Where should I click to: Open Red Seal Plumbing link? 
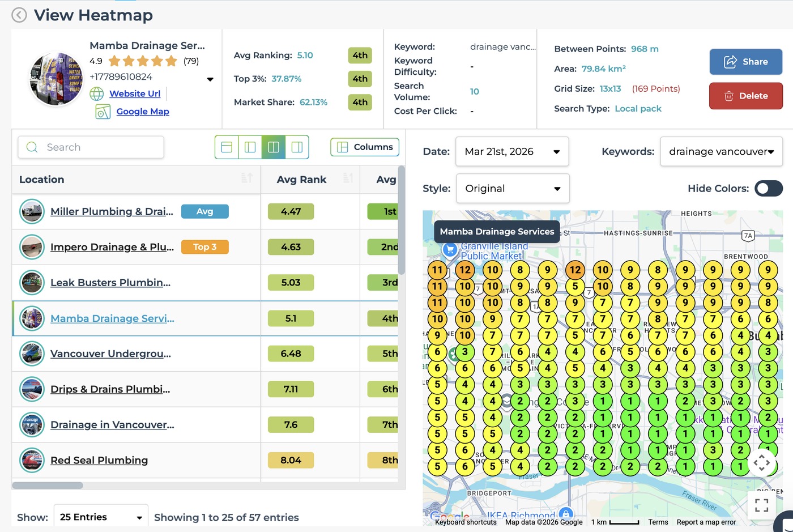(99, 461)
